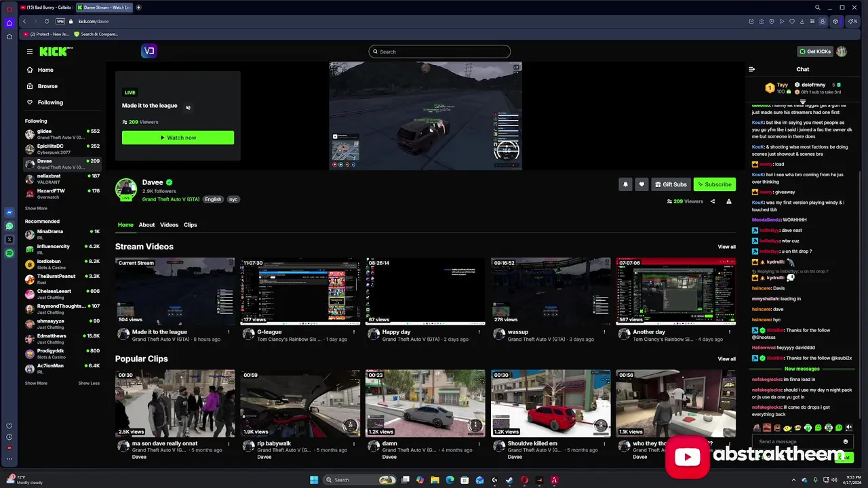Viewport: 868px width, 488px height.
Task: Open the 'Another day' video thumbnail
Action: (x=675, y=291)
